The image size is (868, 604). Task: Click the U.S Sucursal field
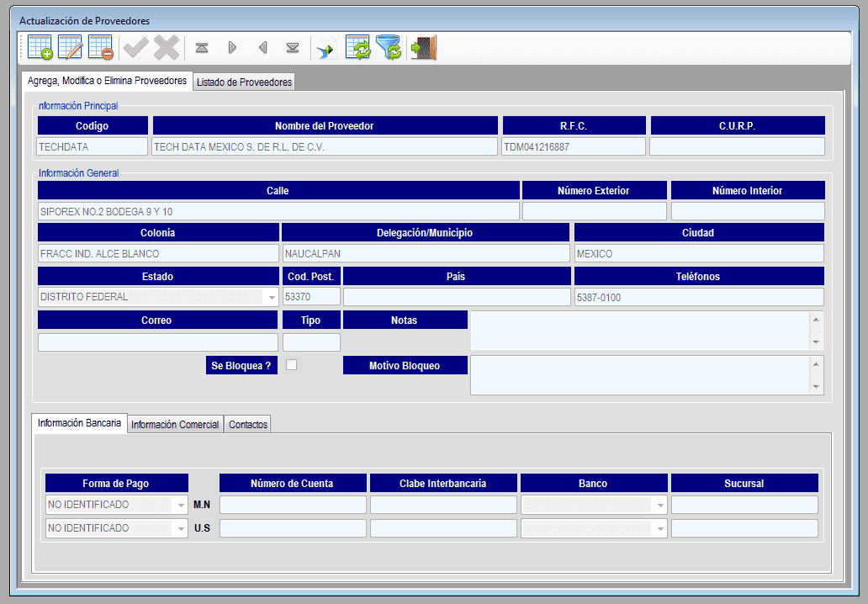(x=744, y=528)
